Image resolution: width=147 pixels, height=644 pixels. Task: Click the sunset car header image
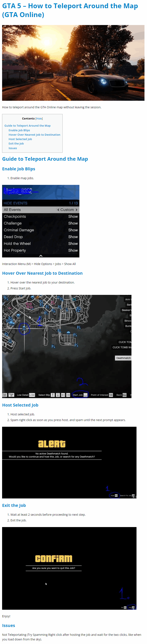(x=73, y=63)
